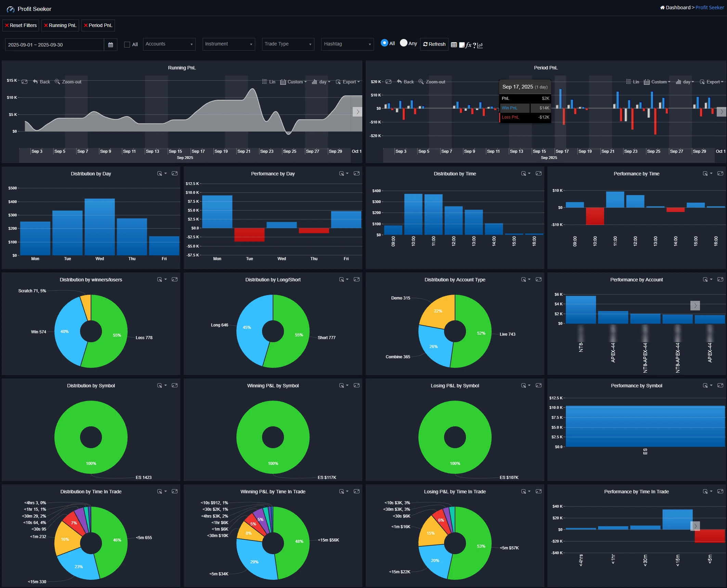Click Zoom-out on the Running PnL chart
This screenshot has height=588, width=727.
coord(68,82)
